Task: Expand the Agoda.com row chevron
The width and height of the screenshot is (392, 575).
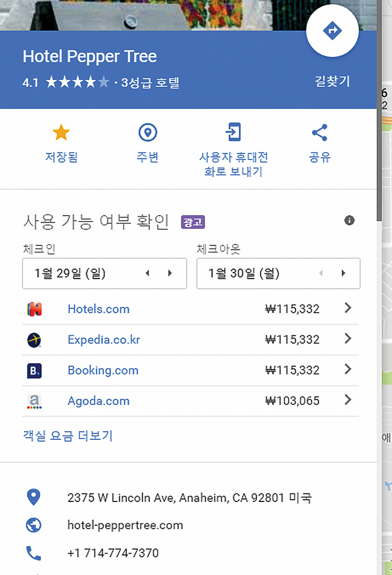Action: pyautogui.click(x=348, y=400)
